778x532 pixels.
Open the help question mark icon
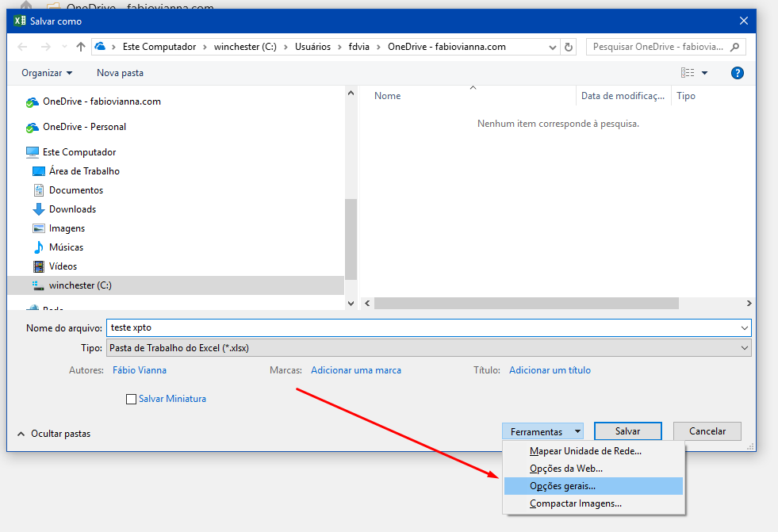pyautogui.click(x=738, y=73)
